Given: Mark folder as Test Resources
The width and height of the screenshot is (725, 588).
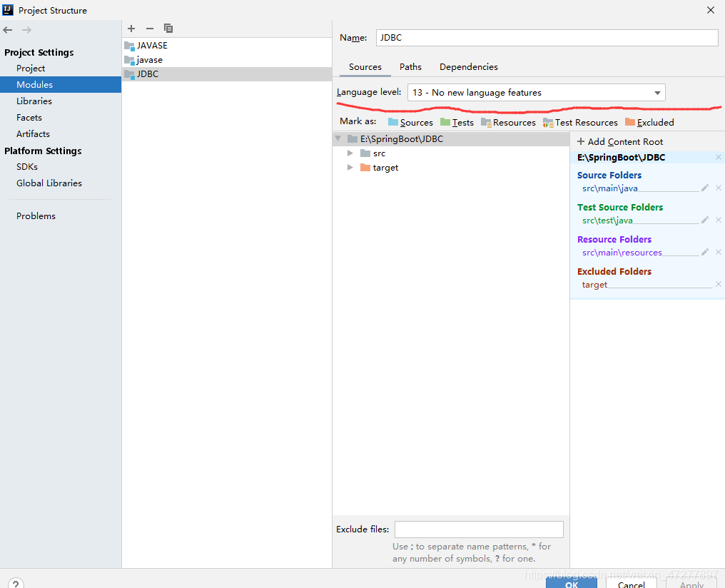Looking at the screenshot, I should 580,123.
